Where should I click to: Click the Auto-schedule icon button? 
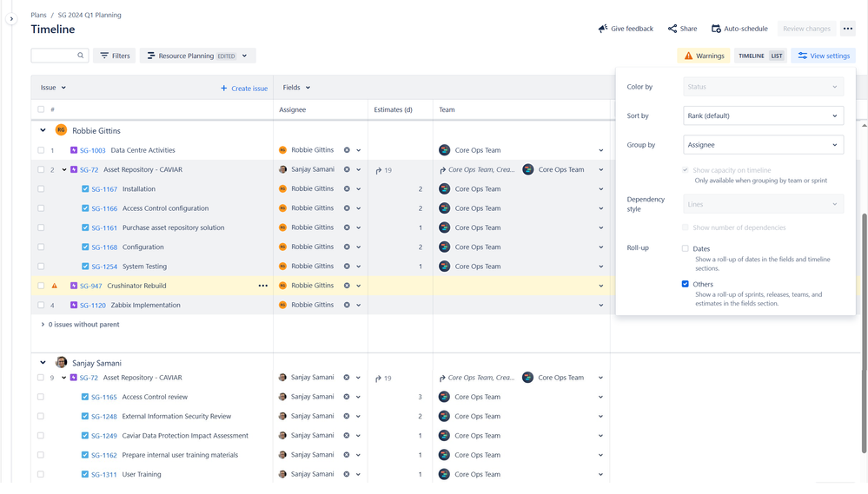click(716, 29)
